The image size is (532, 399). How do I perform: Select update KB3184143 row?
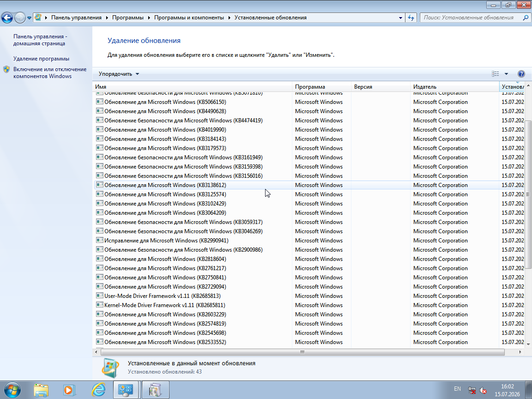click(309, 139)
